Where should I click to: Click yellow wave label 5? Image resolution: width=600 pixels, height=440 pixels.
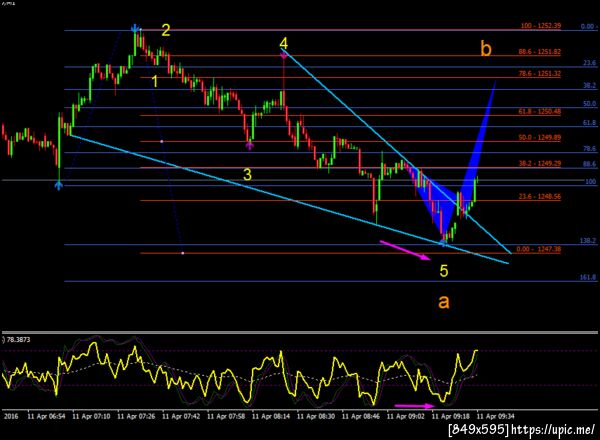point(443,271)
